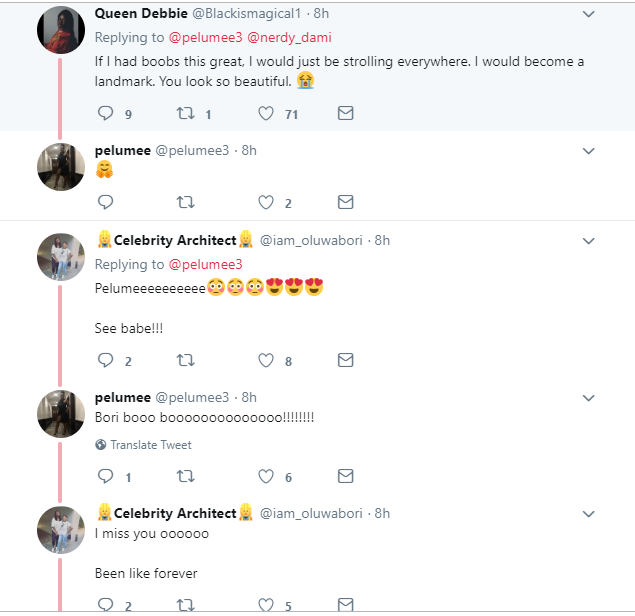635x616 pixels.
Task: Like the 'I miss you oooooo' tweet
Action: coord(266,605)
